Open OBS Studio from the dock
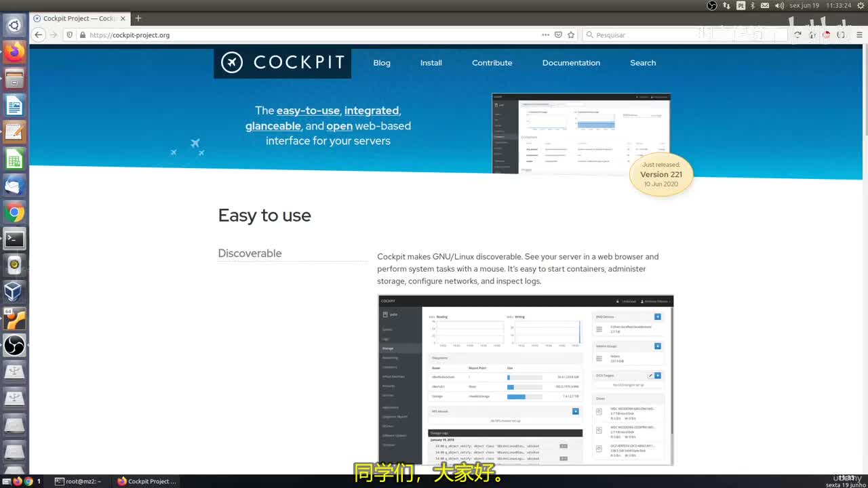 [14, 345]
